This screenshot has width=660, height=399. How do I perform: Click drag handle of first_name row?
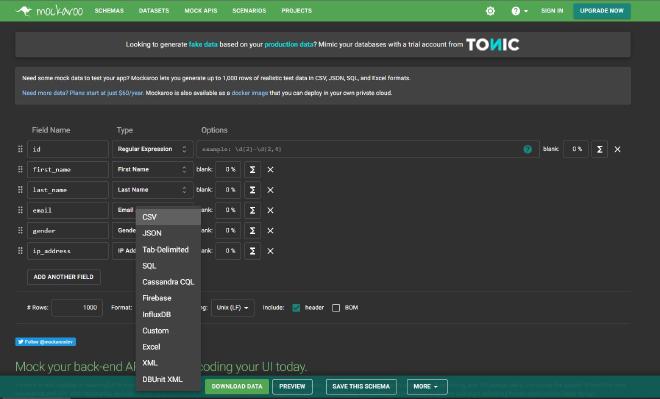pos(20,169)
